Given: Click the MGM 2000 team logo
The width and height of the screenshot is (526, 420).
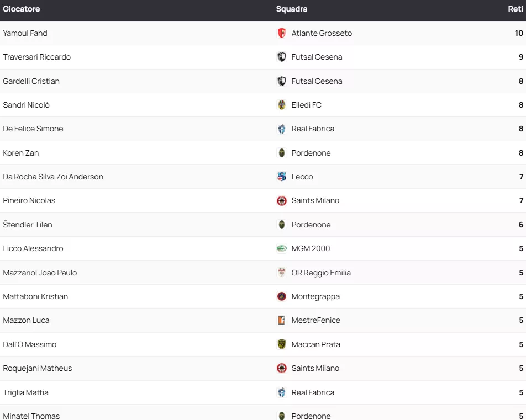Looking at the screenshot, I should 282,248.
